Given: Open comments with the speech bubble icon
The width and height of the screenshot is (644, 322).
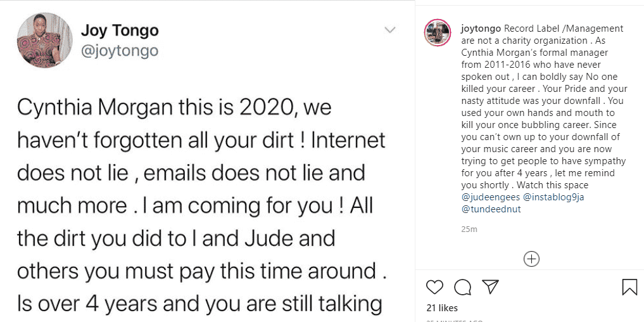Looking at the screenshot, I should 462,287.
